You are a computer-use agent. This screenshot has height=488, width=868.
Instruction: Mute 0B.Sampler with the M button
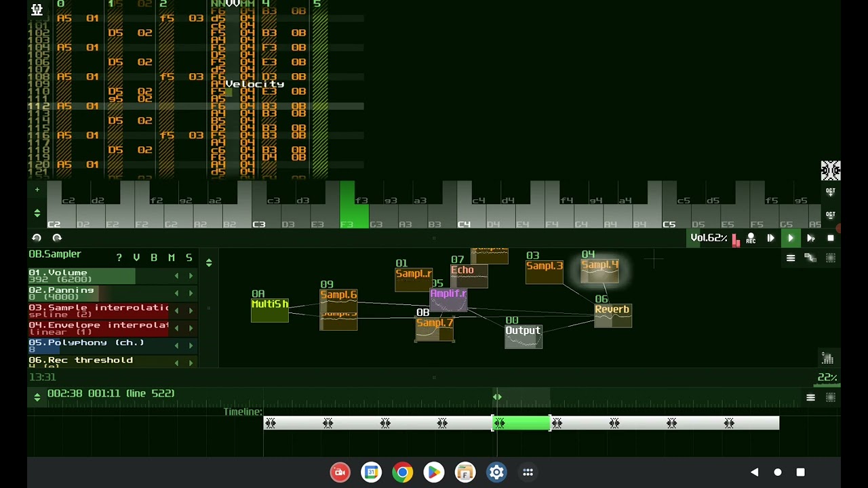tap(172, 258)
